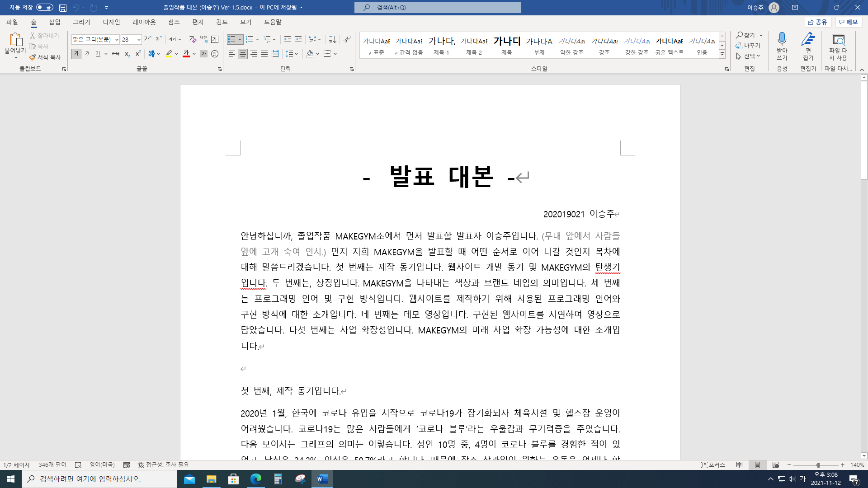Toggle bold formatting button
Image resolution: width=868 pixels, height=488 pixels.
pyautogui.click(x=76, y=54)
